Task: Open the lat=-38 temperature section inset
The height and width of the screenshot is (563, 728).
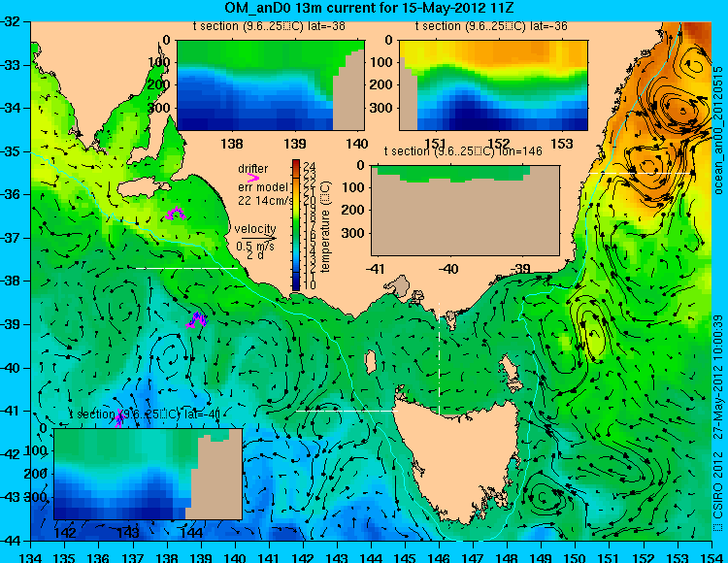Action: [x=271, y=85]
